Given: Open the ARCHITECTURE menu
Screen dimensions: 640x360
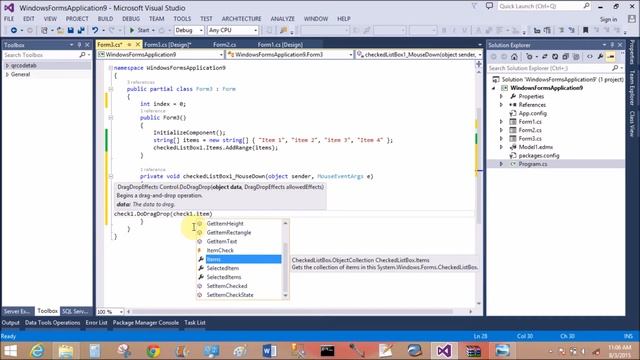Looking at the screenshot, I should click(x=242, y=19).
